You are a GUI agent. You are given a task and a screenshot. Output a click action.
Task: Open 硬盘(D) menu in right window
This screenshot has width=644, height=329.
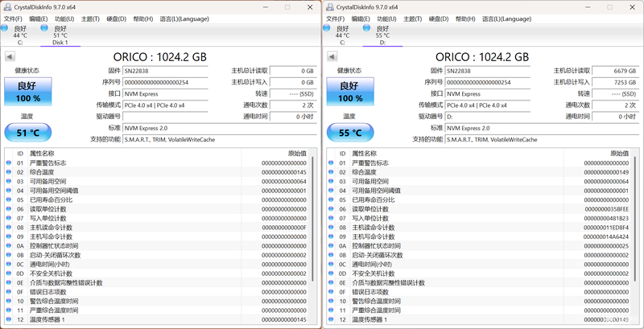[439, 19]
